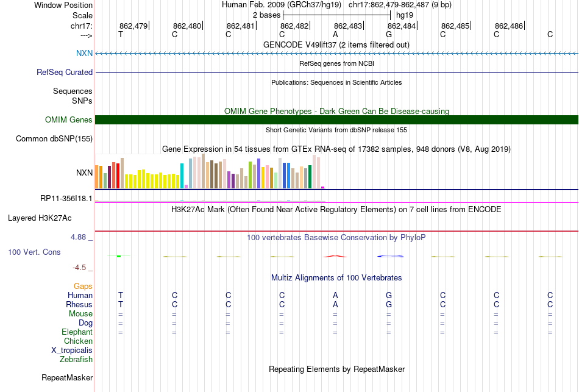Image resolution: width=579 pixels, height=392 pixels.
Task: Click the 100 Vert. Cons track label
Action: pyautogui.click(x=34, y=252)
